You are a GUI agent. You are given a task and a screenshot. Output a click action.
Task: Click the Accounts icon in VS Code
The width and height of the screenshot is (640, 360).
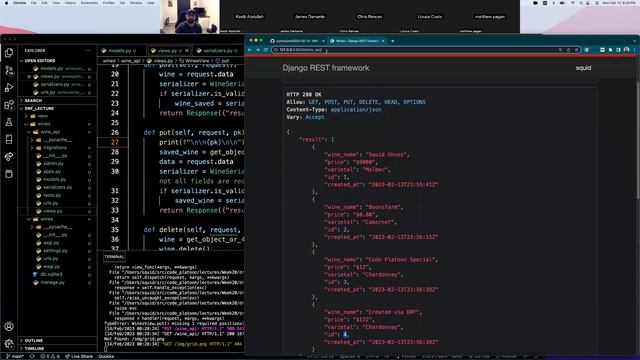pos(9,327)
